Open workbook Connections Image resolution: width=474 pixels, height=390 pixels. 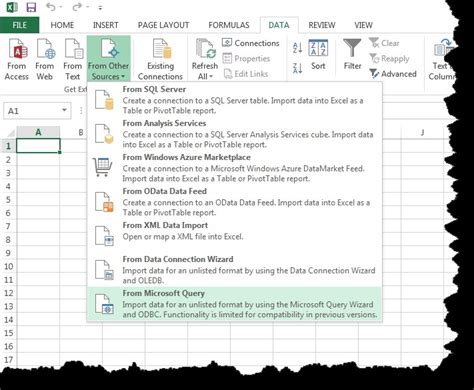[251, 43]
